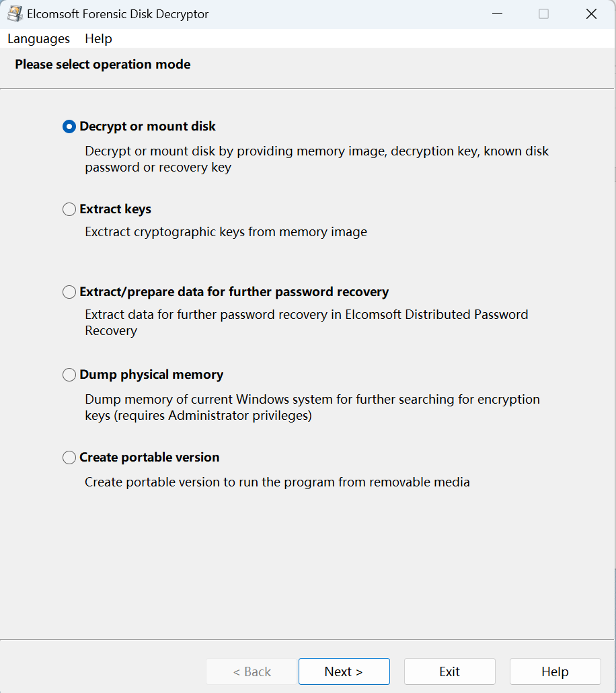Image resolution: width=616 pixels, height=693 pixels.
Task: Minimize the Forensic Disk Decryptor window
Action: coord(497,13)
